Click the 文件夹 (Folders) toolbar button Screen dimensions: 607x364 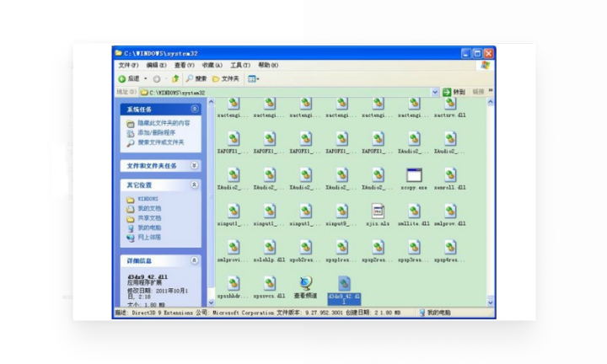pyautogui.click(x=226, y=78)
